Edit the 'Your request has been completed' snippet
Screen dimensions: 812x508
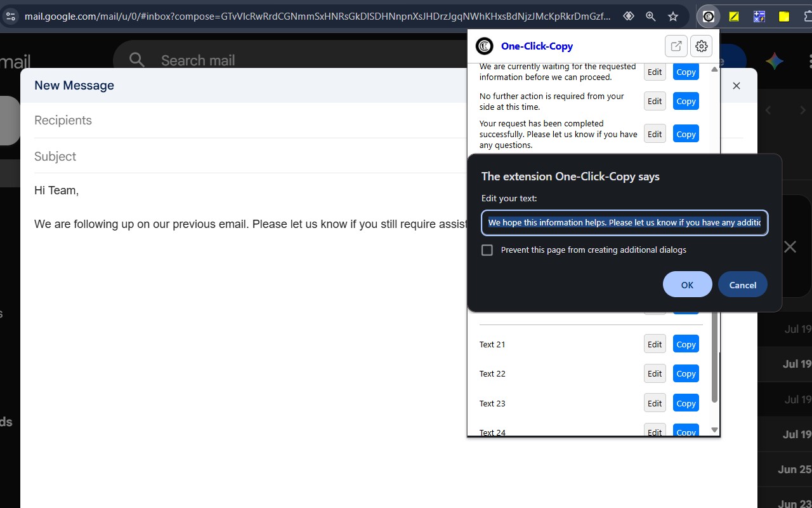[x=655, y=134]
